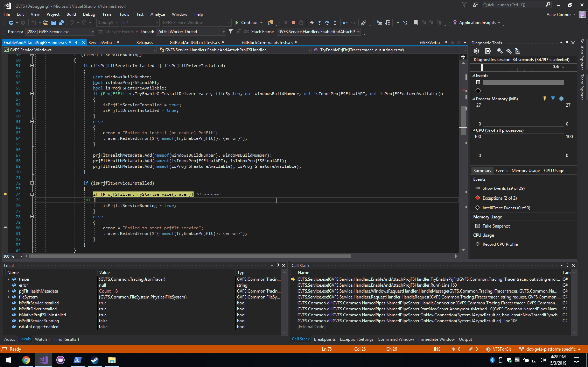Click the Zoom In icon in Diagnostic Tools

500,51
